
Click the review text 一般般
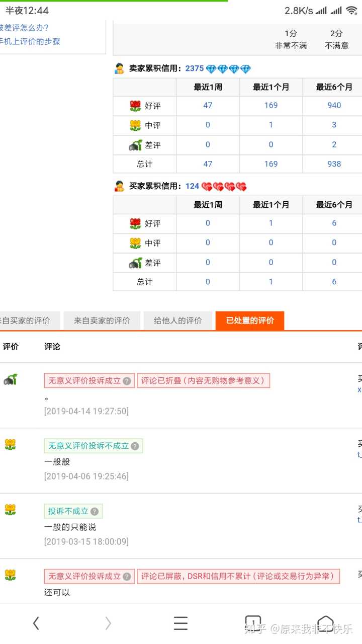pyautogui.click(x=57, y=461)
